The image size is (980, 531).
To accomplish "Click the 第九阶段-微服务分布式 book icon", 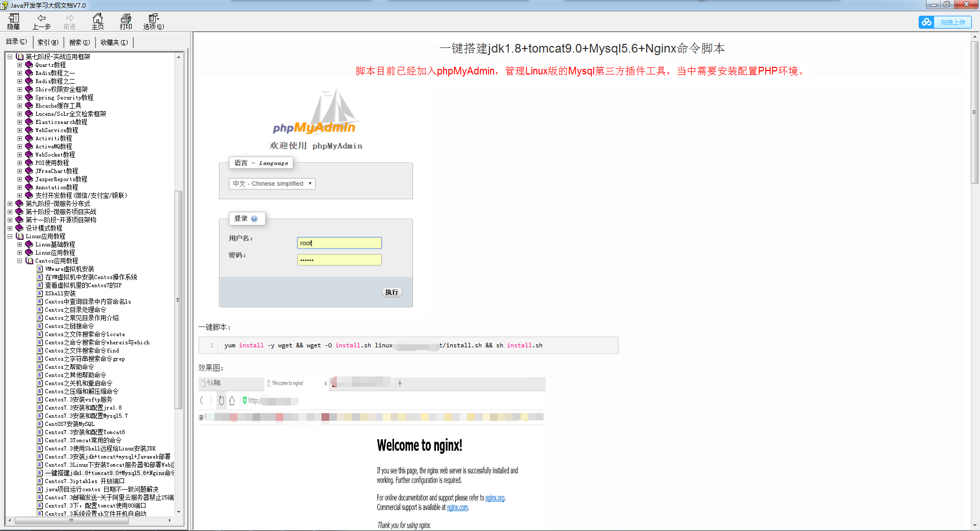I will click(x=19, y=204).
